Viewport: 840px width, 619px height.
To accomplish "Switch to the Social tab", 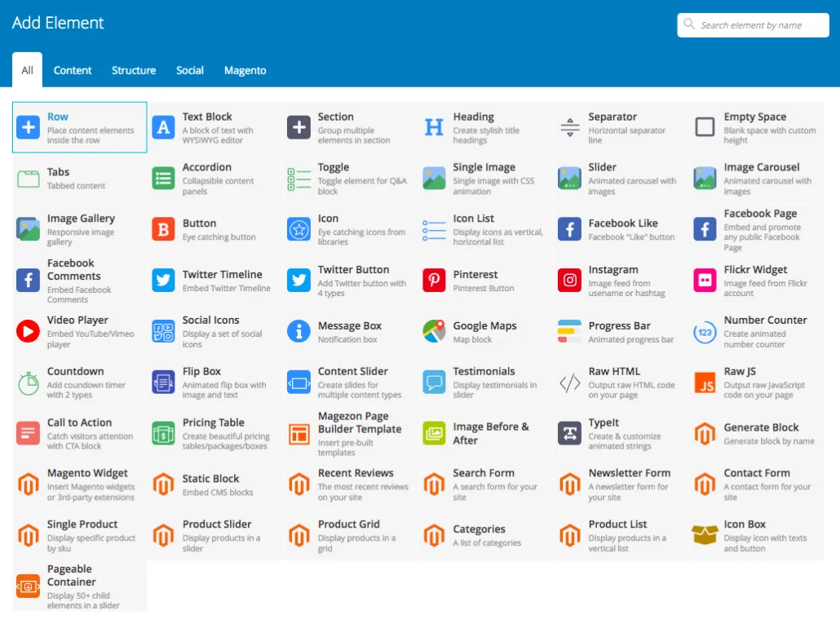I will (189, 70).
